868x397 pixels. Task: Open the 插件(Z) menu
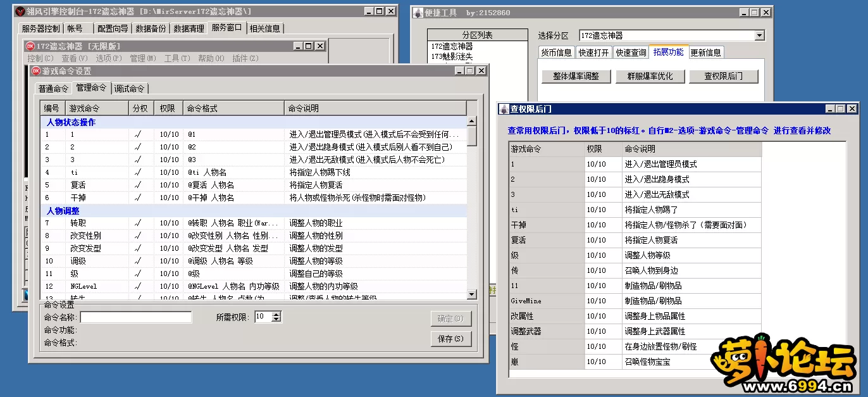[x=245, y=58]
